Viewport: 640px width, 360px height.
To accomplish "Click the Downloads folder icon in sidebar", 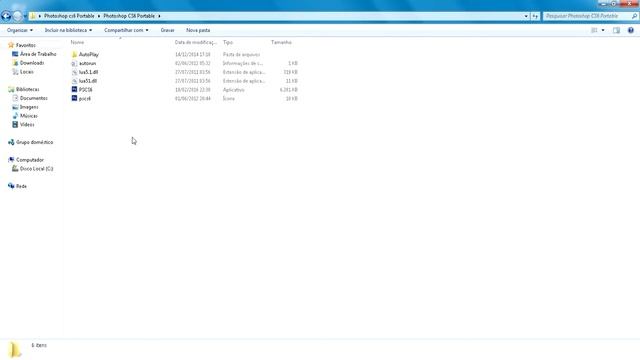I will point(15,63).
